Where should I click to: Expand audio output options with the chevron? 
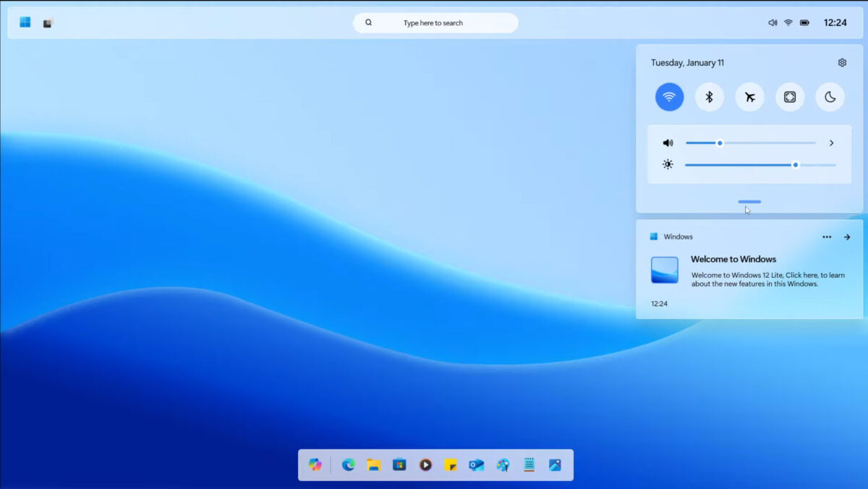(831, 143)
